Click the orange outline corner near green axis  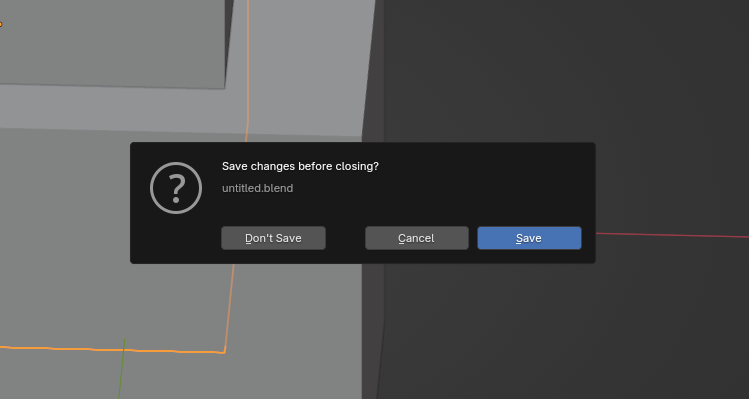pos(224,352)
